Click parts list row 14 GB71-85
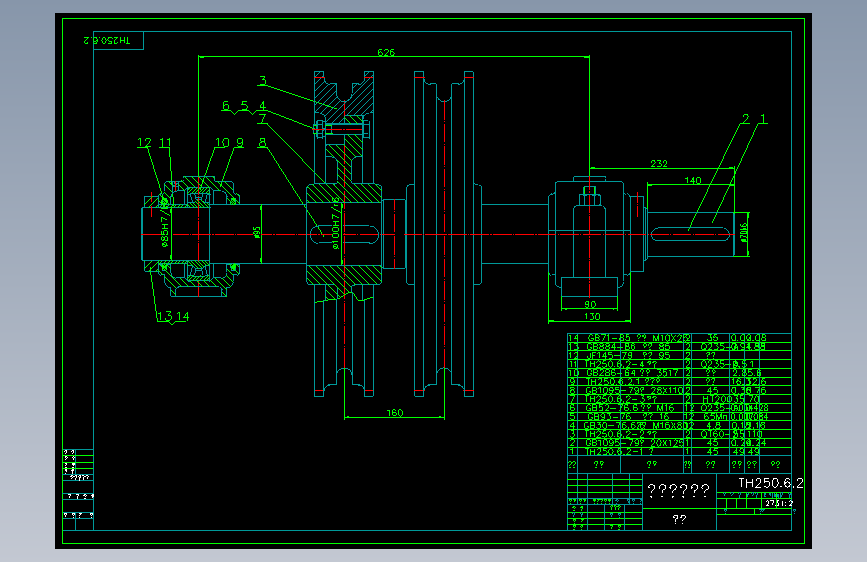The width and height of the screenshot is (867, 562). 679,337
